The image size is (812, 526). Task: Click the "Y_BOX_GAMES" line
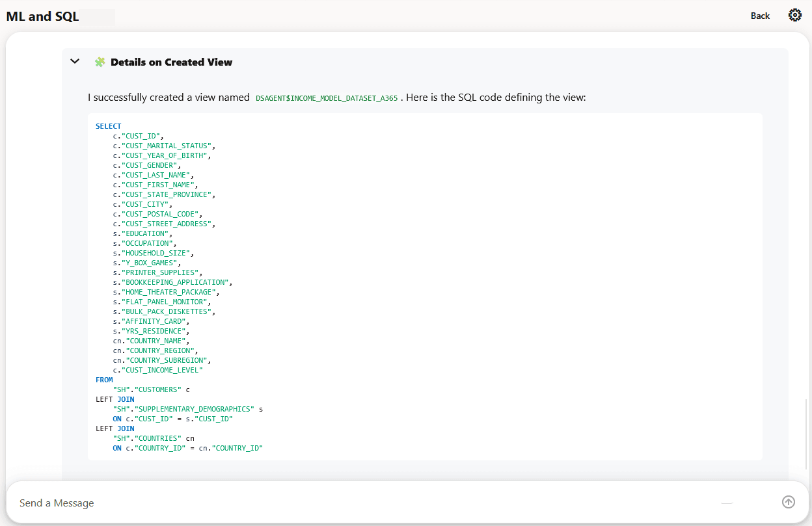[147, 263]
